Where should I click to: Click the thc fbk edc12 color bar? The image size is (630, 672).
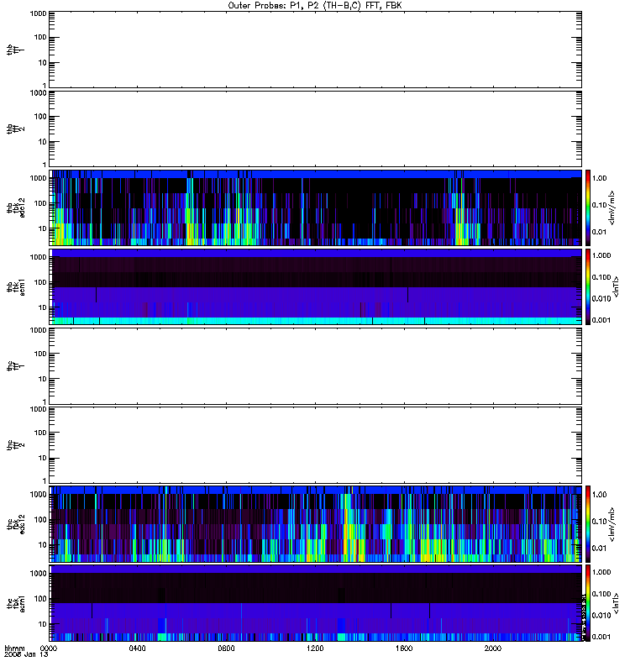[588, 523]
